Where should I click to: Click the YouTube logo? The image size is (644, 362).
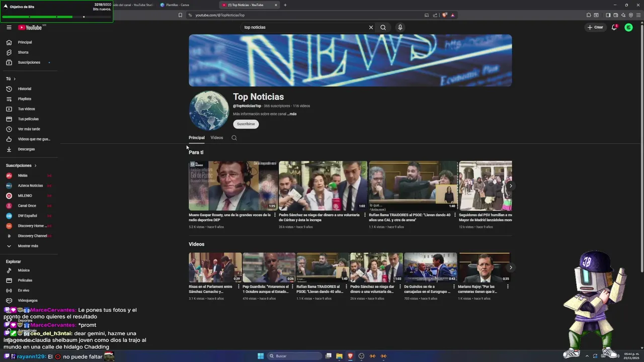point(31,27)
